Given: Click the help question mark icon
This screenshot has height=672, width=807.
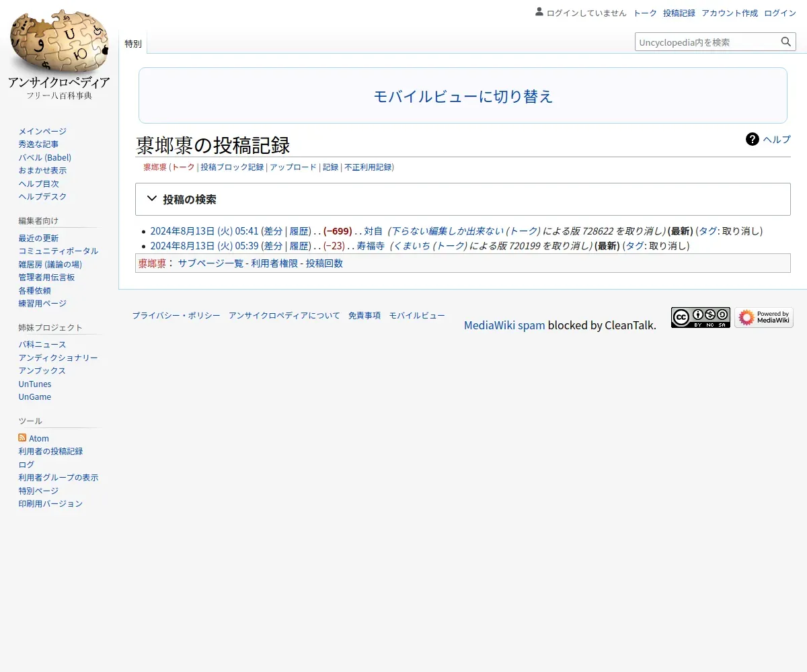Looking at the screenshot, I should pyautogui.click(x=753, y=139).
